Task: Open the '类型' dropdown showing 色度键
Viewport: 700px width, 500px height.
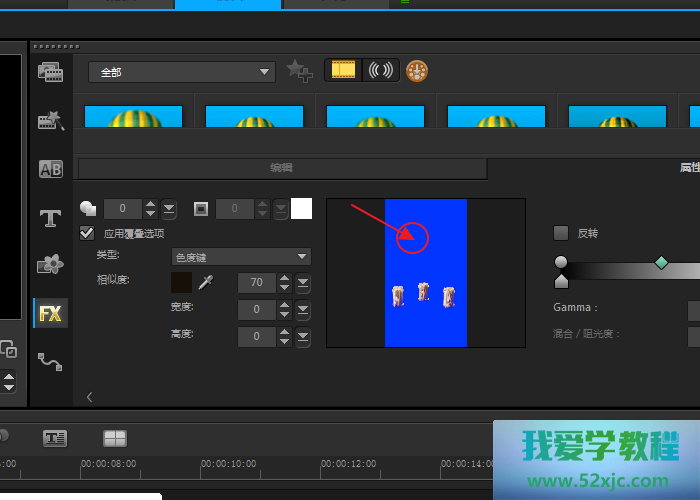Action: pyautogui.click(x=241, y=257)
